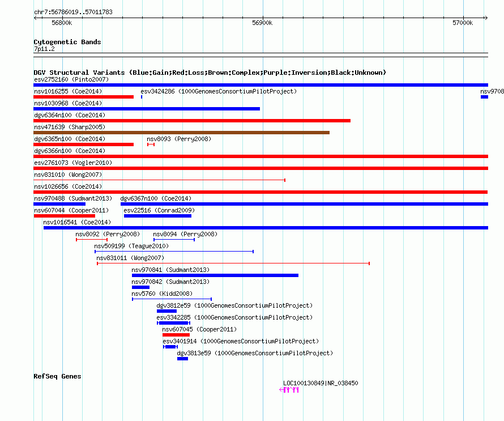The image size is (504, 421).
Task: Click the nsv607044 (Cooper2011) label
Action: pos(71,210)
